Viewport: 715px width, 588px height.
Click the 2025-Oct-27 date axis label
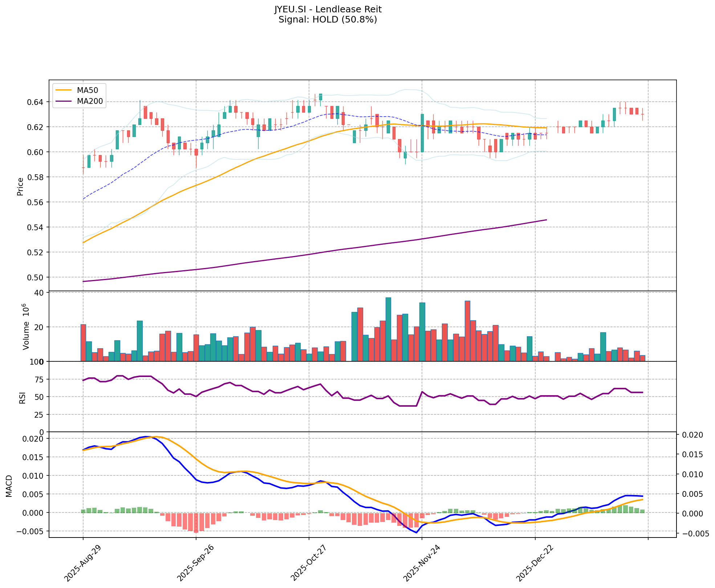[308, 563]
